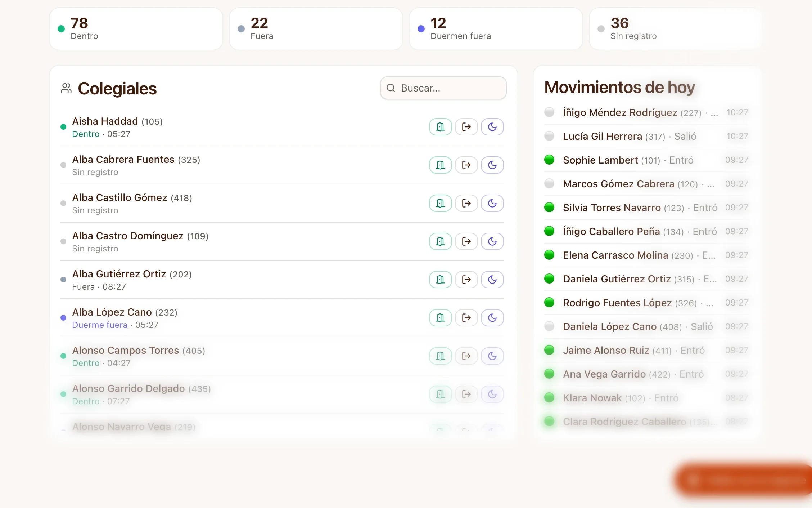Select Klara Nowak (102) Entró movement
812x508 pixels.
point(646,398)
